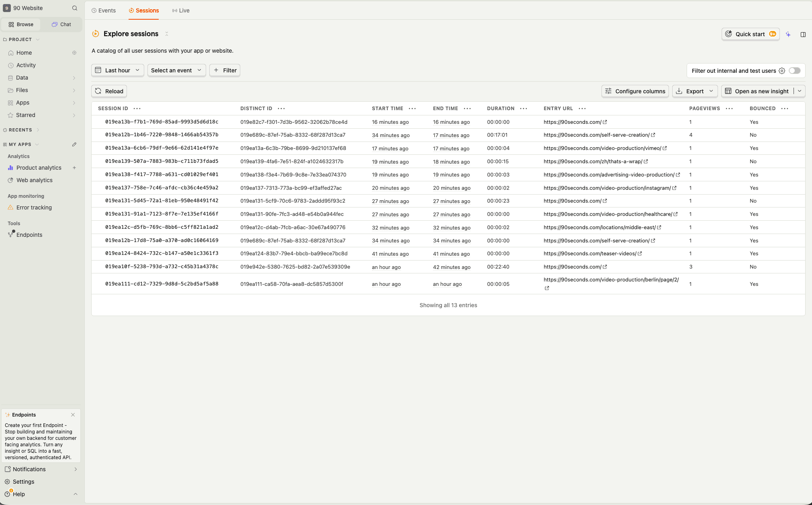Open external link icon for middle-east URL
Viewport: 812px width, 505px height.
click(659, 228)
